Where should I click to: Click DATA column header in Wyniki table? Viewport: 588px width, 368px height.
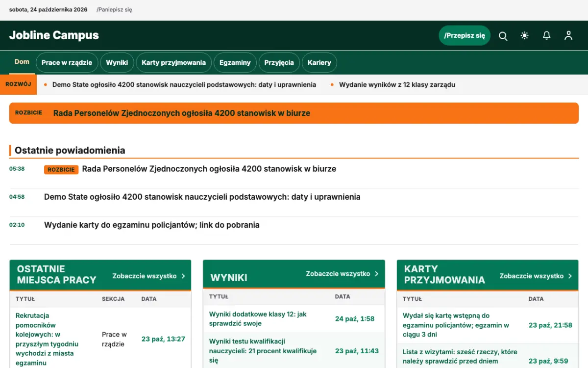343,296
